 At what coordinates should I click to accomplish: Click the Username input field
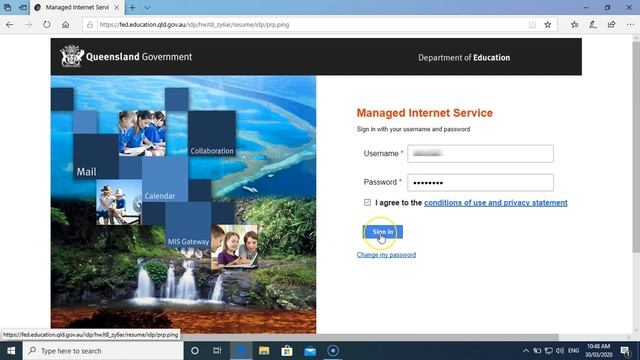click(480, 154)
